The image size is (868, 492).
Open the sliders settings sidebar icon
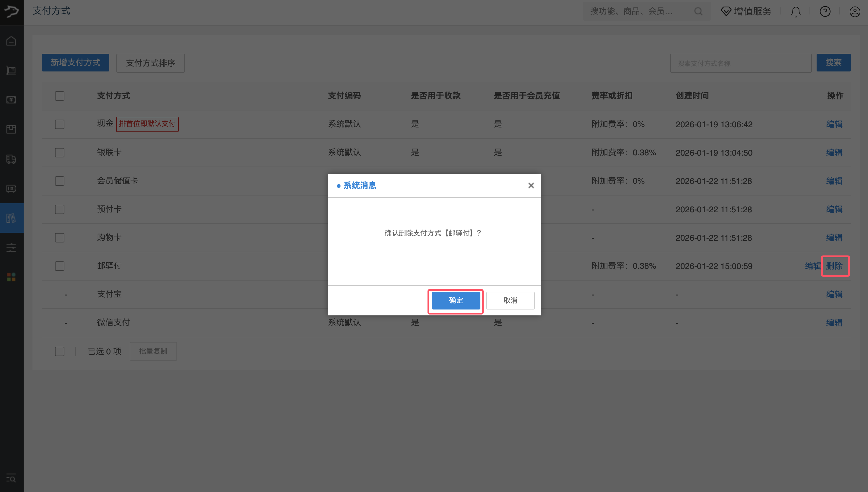coord(11,248)
